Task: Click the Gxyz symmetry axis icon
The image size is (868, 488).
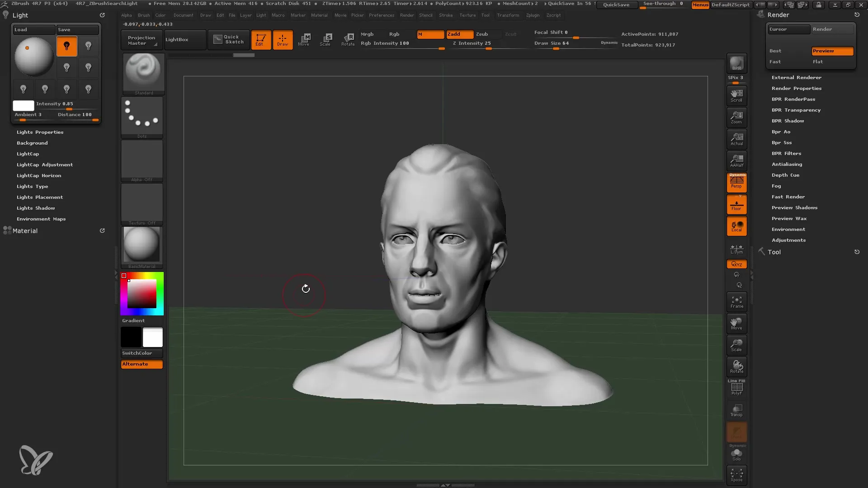Action: (x=737, y=264)
